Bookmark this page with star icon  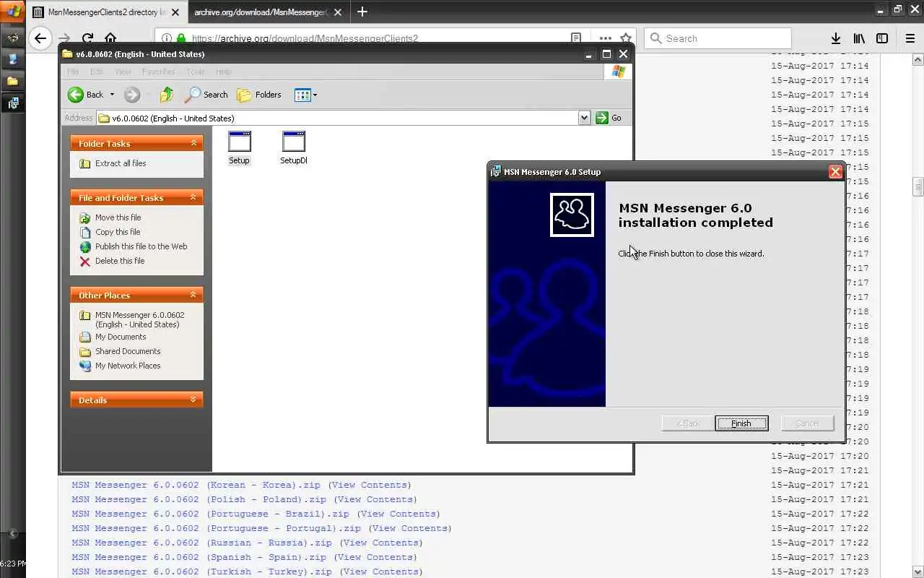pos(626,38)
